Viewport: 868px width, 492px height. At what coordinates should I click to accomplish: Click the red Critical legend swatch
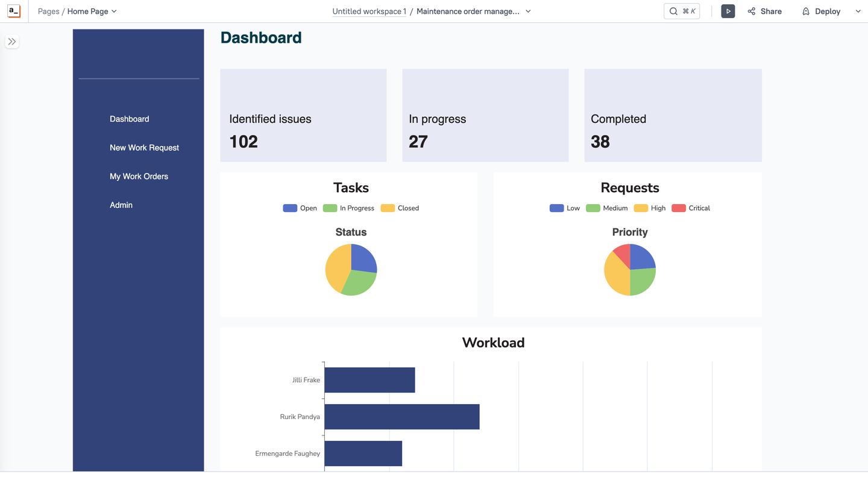[678, 208]
